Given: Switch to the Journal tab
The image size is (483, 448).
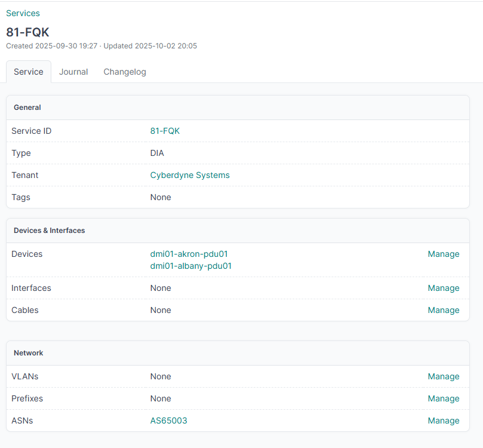Looking at the screenshot, I should [73, 72].
